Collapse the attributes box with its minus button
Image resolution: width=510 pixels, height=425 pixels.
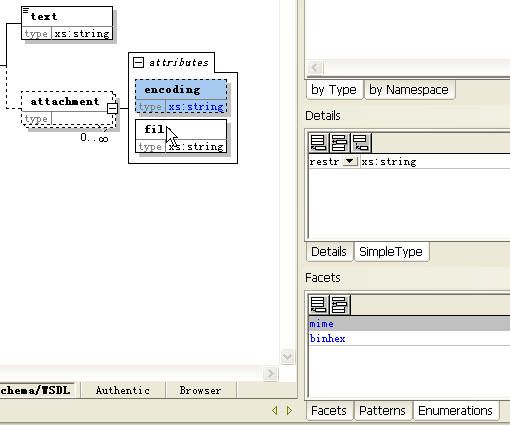[x=138, y=62]
